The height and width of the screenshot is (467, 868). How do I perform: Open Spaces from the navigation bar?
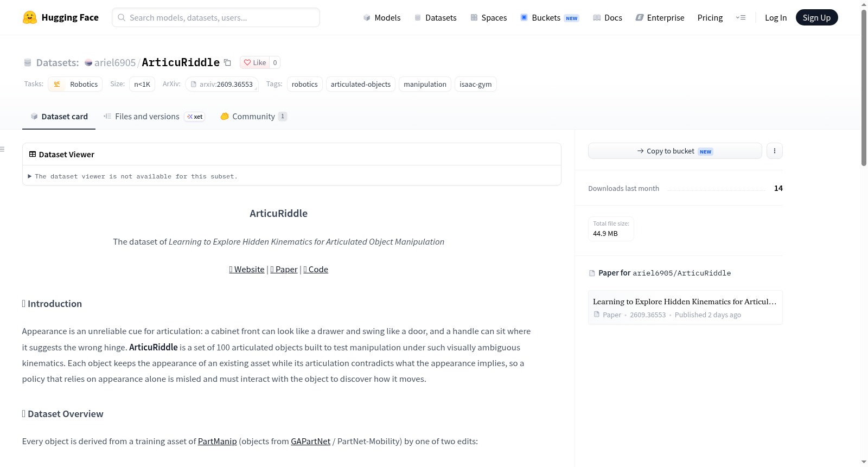(489, 17)
